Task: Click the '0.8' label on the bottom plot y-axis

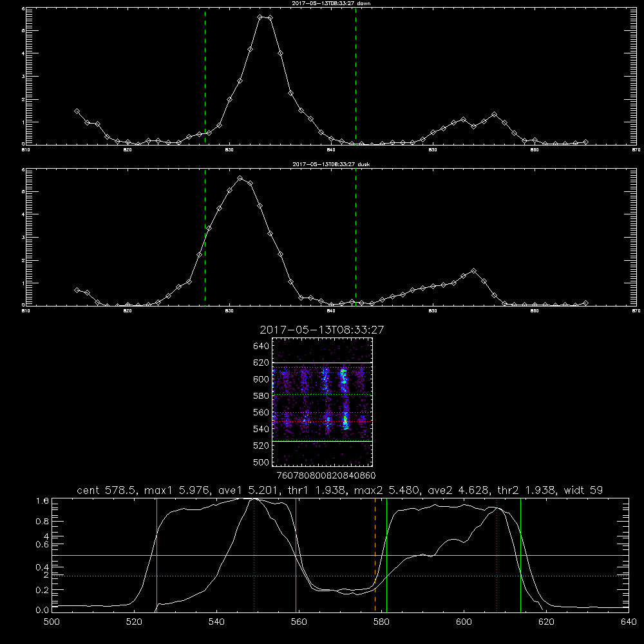Action: point(43,521)
